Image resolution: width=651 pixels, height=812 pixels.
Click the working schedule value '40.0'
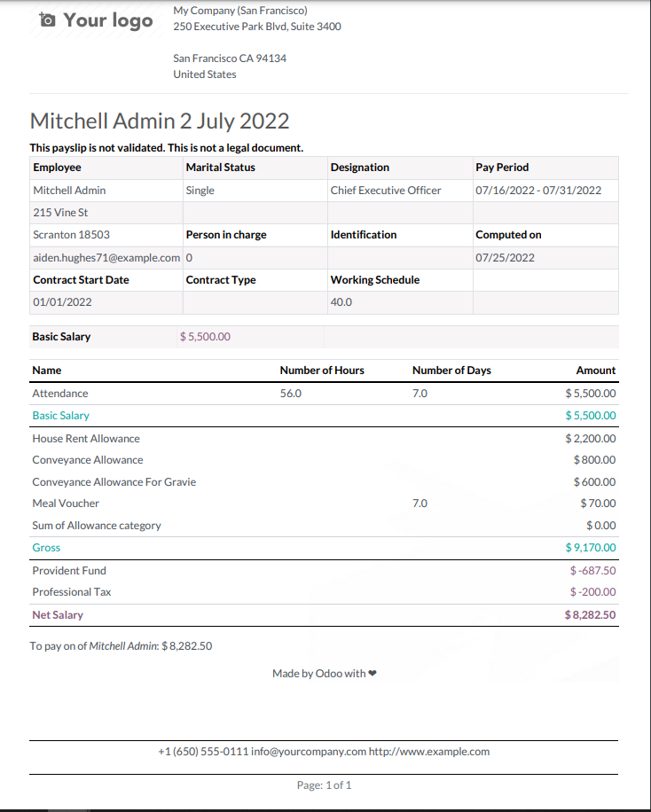[x=341, y=302]
